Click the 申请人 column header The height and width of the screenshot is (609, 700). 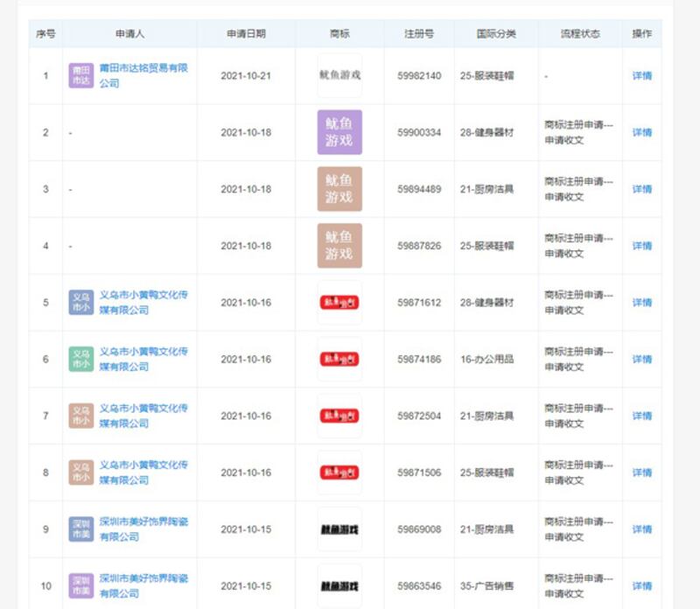(129, 34)
